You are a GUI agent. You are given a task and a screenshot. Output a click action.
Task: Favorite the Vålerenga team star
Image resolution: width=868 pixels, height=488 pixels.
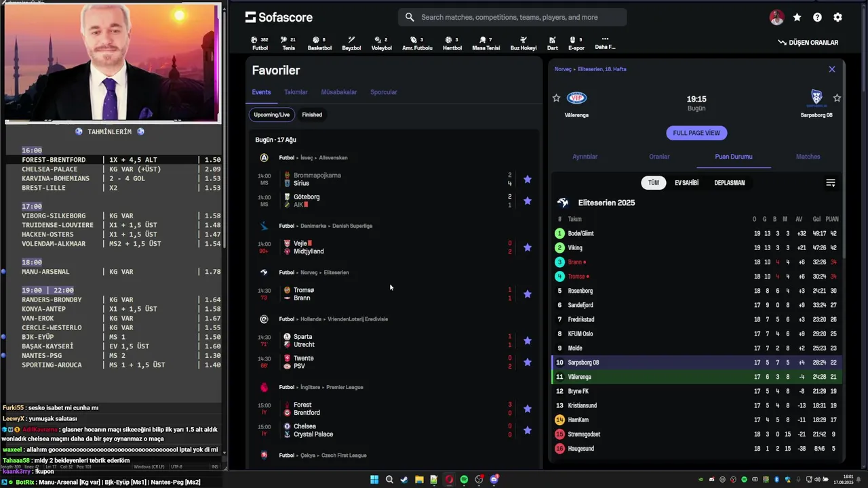(557, 98)
